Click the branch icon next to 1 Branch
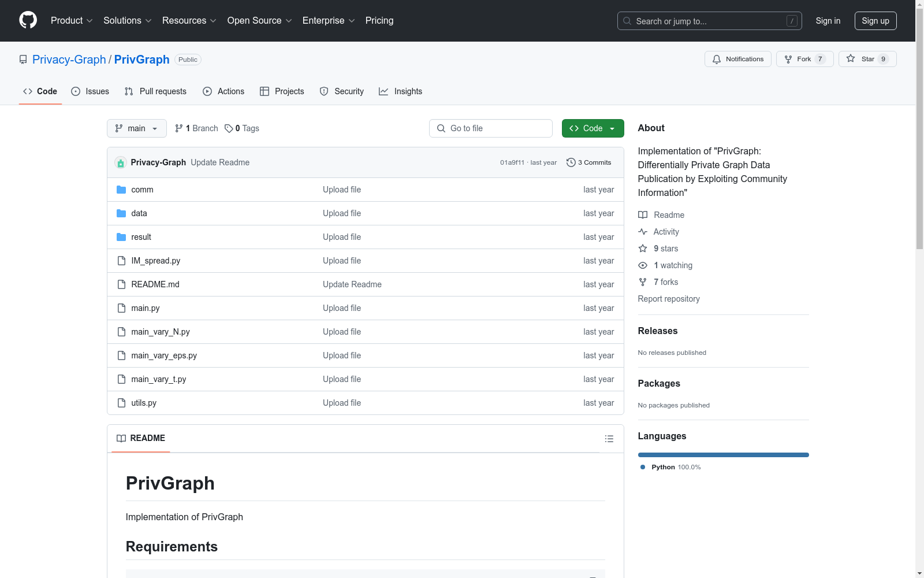This screenshot has height=578, width=924. pyautogui.click(x=179, y=128)
